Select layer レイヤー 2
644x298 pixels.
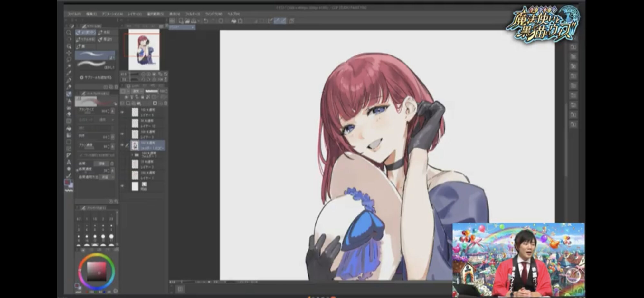(x=148, y=164)
